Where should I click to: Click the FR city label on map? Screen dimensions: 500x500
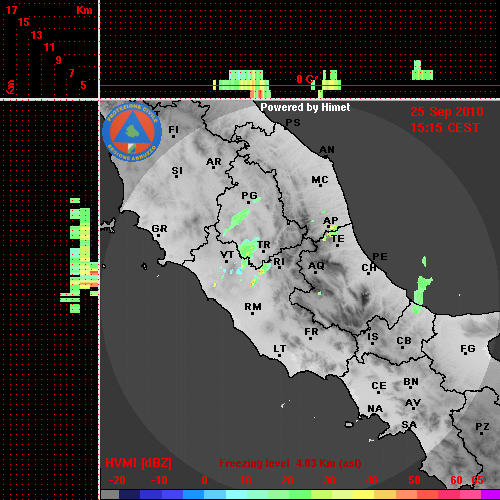click(311, 332)
